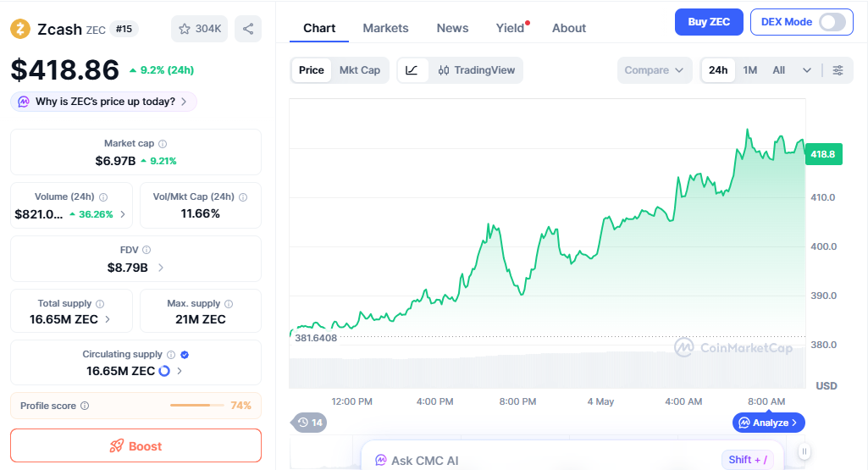The width and height of the screenshot is (868, 470).
Task: Switch to TradingView candlestick chart
Action: 477,70
